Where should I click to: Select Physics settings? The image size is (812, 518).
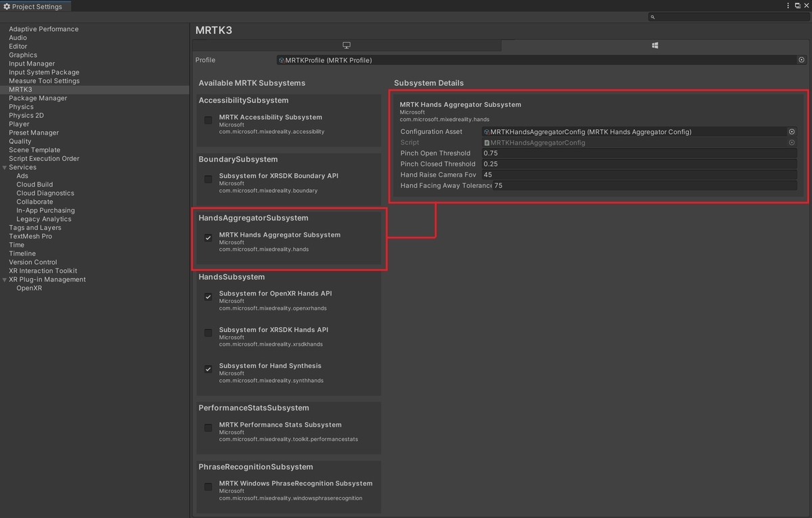tap(21, 107)
